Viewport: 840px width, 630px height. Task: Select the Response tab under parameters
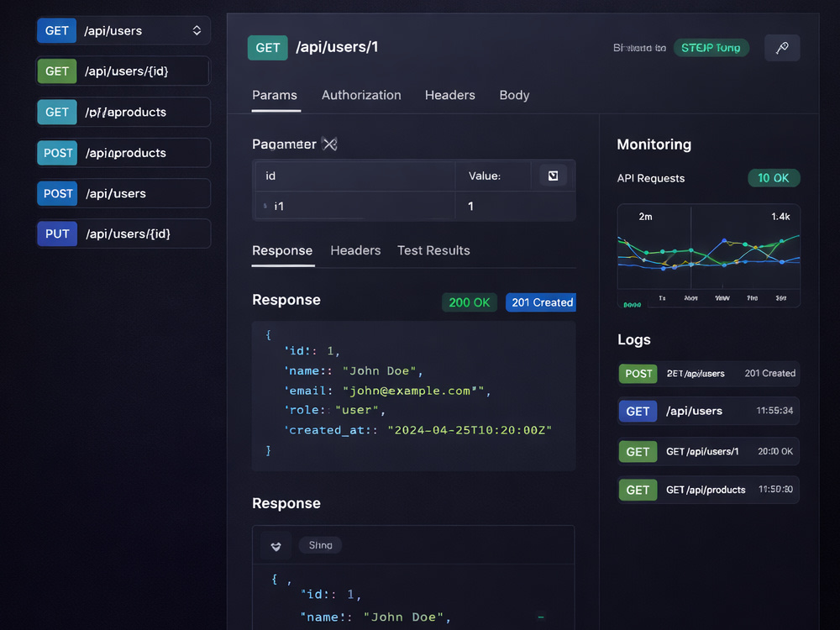click(282, 250)
